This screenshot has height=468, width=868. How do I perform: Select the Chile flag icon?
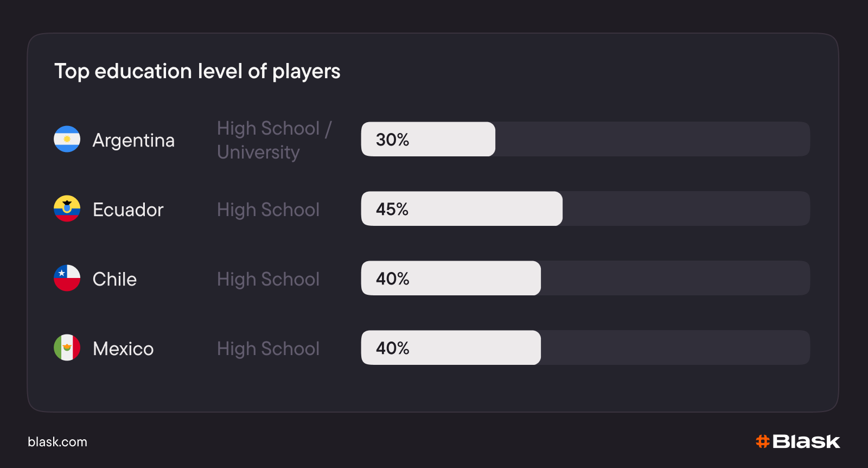(67, 278)
